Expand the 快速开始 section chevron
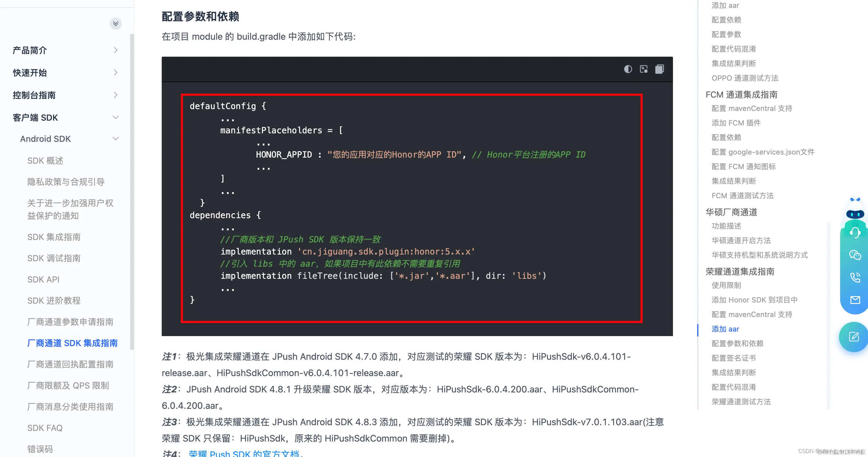This screenshot has width=868, height=457. pyautogui.click(x=116, y=72)
